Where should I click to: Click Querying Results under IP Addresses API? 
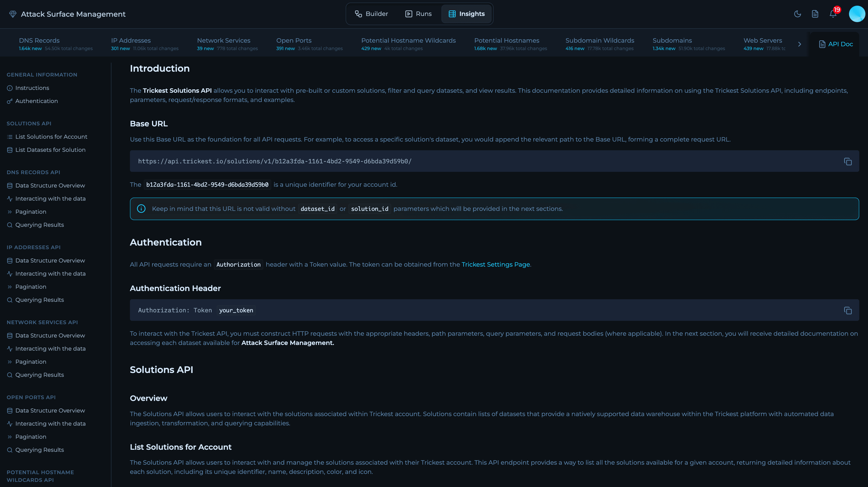point(40,300)
